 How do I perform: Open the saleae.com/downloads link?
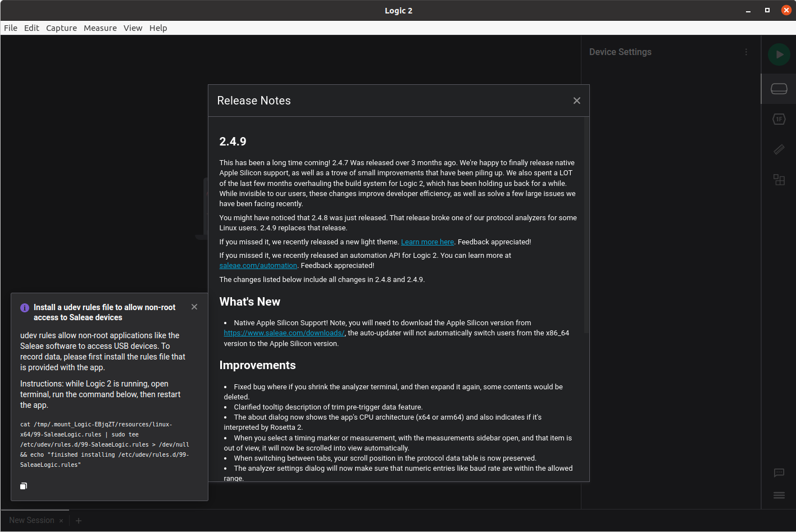click(284, 333)
